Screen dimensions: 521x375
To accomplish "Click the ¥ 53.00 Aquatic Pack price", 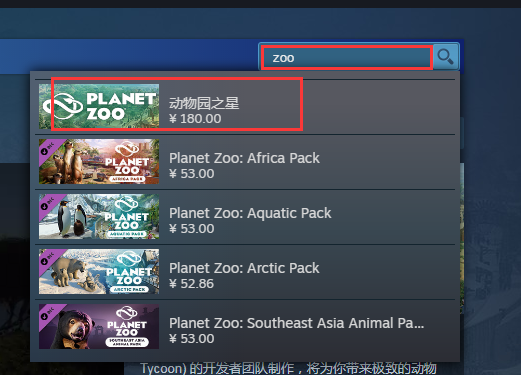I will coord(192,229).
